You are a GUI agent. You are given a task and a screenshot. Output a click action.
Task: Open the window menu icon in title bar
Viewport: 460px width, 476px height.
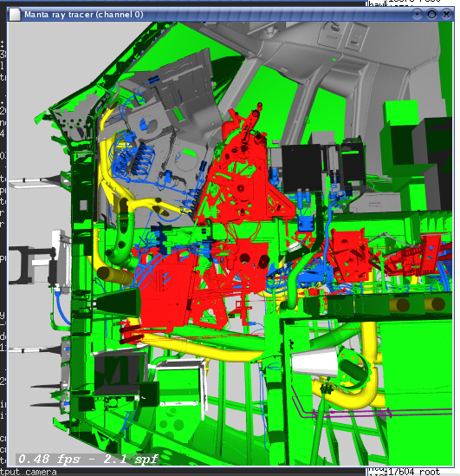(x=15, y=15)
